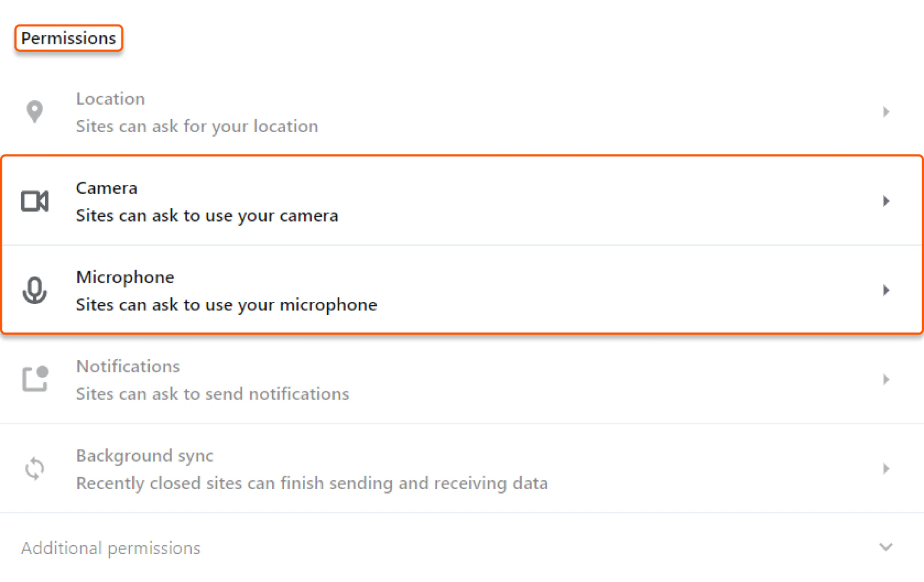Open Background sync permission details

(x=277, y=468)
